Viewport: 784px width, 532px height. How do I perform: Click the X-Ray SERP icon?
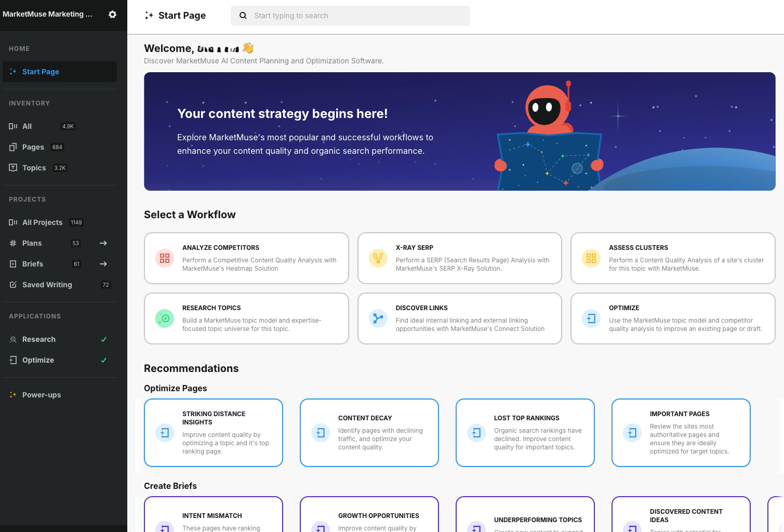tap(378, 258)
